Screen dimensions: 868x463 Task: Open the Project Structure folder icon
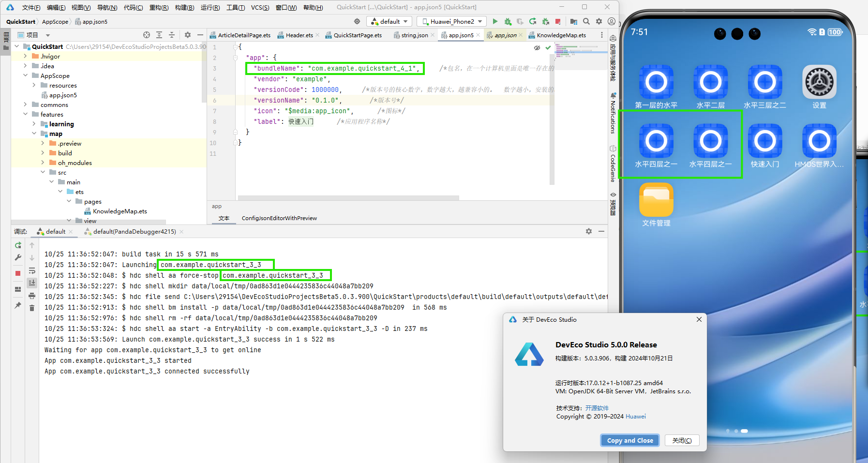click(574, 21)
